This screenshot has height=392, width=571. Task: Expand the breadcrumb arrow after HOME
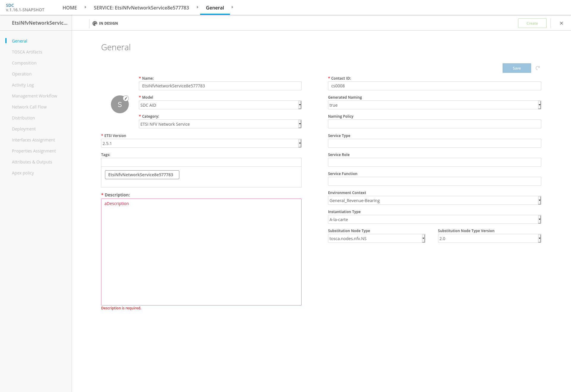click(85, 7)
